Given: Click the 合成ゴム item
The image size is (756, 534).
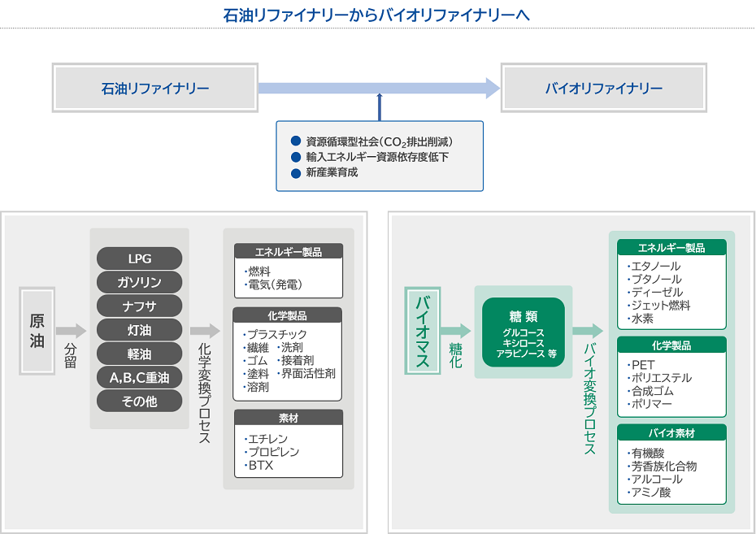Looking at the screenshot, I should pos(650,391).
